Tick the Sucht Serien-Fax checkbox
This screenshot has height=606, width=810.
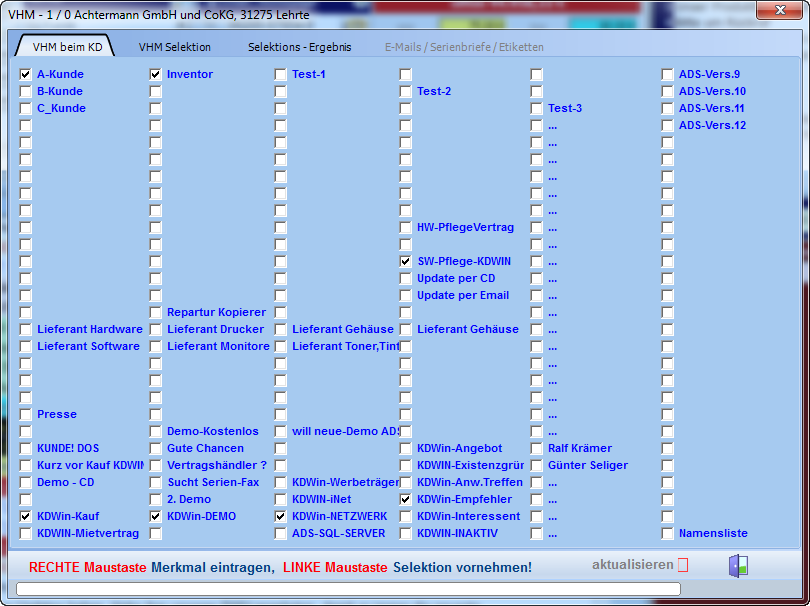(x=155, y=483)
